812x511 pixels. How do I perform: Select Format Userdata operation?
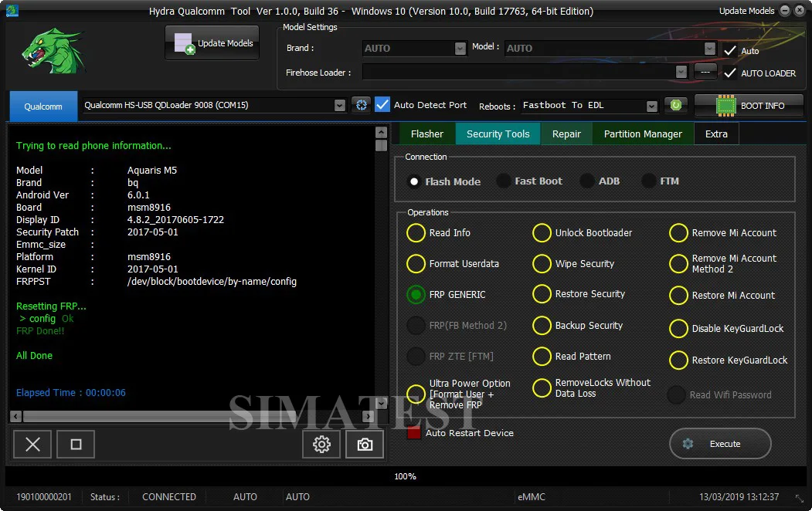point(416,264)
